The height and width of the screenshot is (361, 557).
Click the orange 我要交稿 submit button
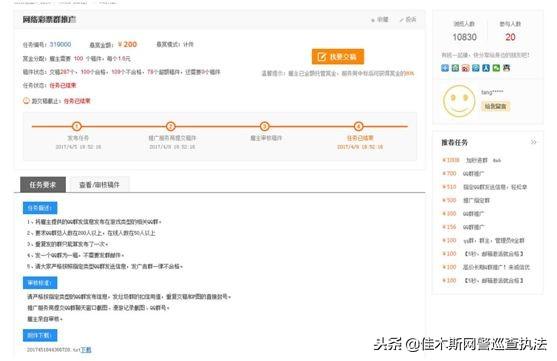click(x=338, y=57)
